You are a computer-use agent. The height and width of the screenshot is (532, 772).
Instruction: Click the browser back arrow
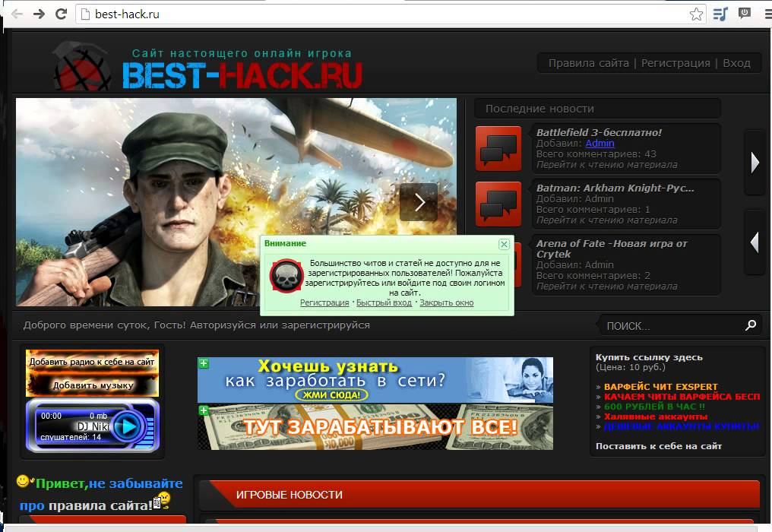coord(17,14)
